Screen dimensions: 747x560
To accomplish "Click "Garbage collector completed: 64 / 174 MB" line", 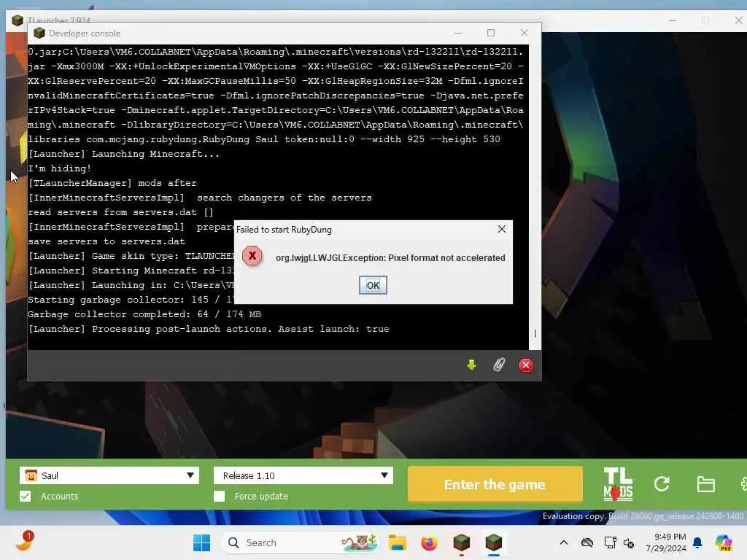I will click(x=144, y=314).
